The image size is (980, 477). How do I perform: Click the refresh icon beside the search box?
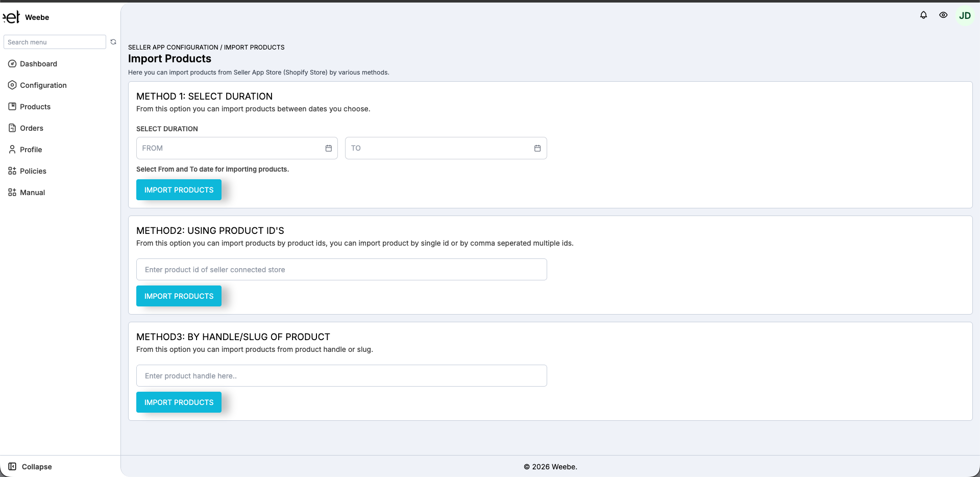coord(113,42)
